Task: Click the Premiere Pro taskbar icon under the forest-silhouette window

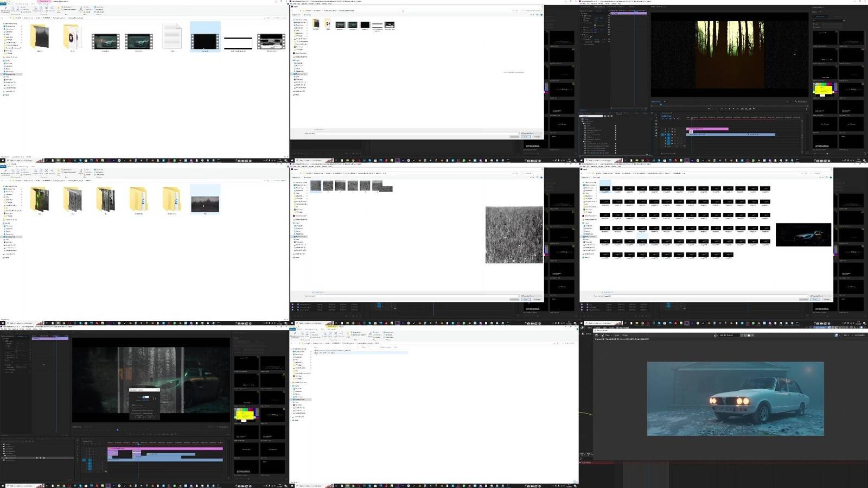Action: (686, 161)
